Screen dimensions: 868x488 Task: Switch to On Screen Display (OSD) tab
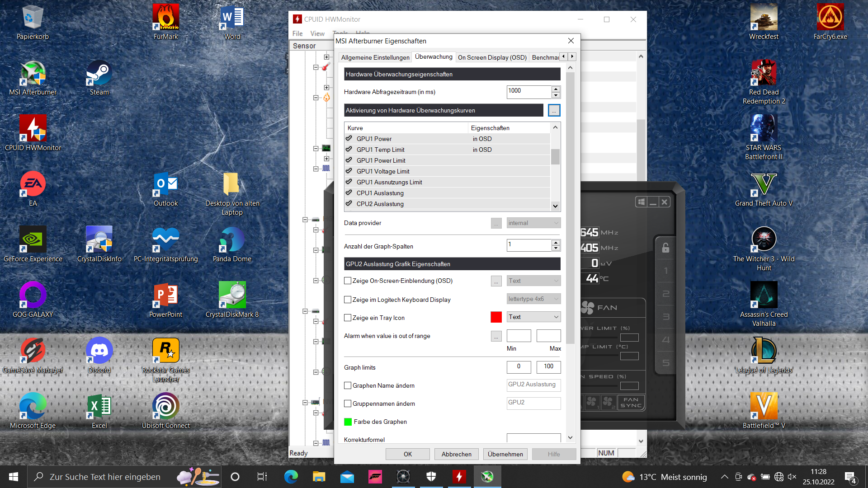pyautogui.click(x=492, y=57)
